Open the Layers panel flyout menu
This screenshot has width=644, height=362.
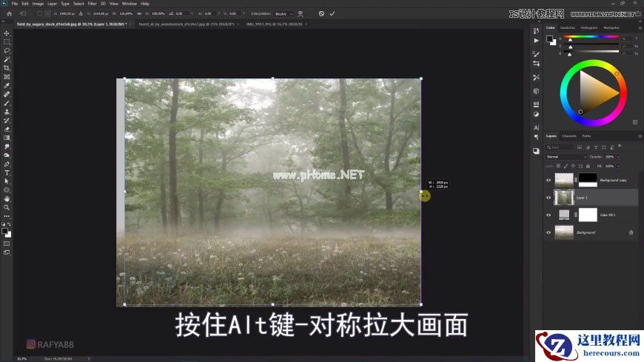640,136
